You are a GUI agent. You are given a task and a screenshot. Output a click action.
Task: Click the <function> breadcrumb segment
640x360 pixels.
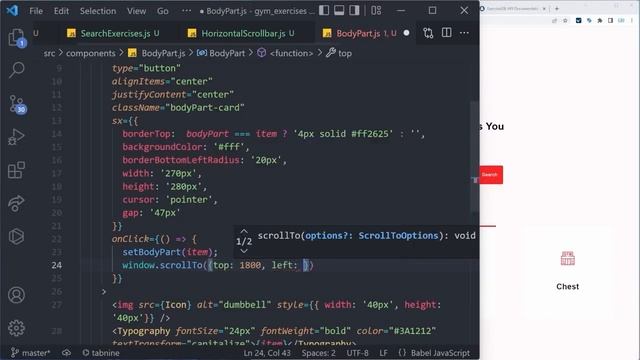(x=286, y=53)
